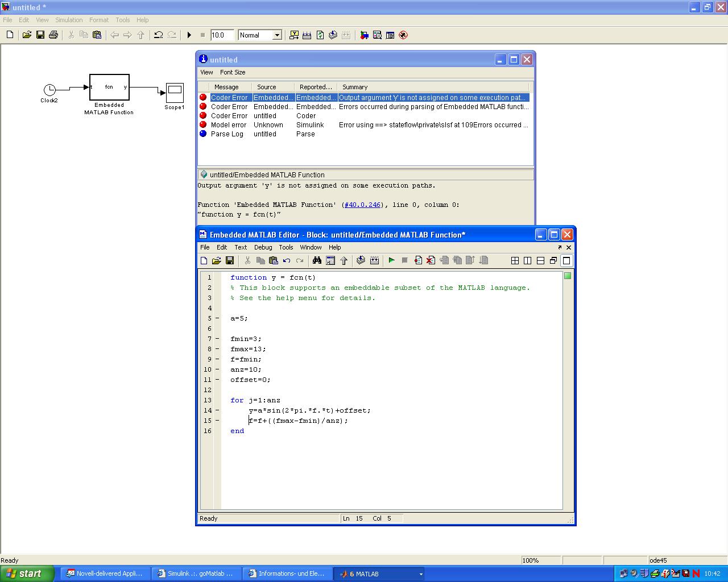
Task: Click Find binoculars icon in Embedded MATLAB Editor
Action: point(317,260)
